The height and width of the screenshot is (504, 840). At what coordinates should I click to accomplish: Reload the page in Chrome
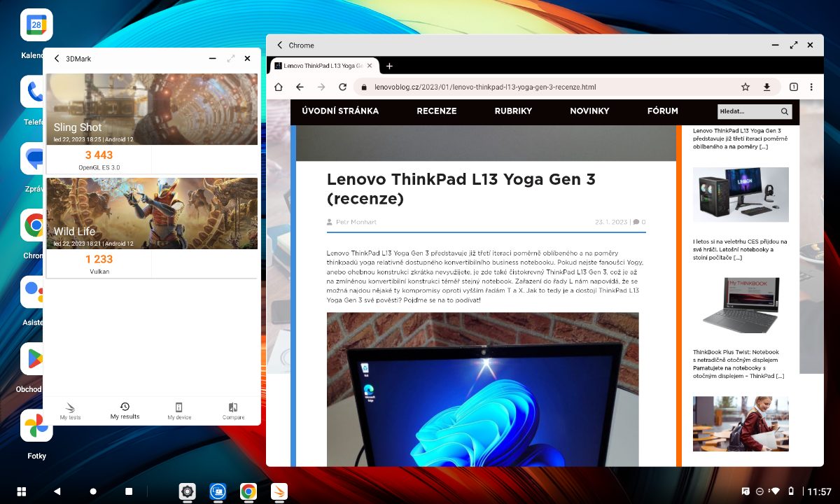[x=342, y=87]
